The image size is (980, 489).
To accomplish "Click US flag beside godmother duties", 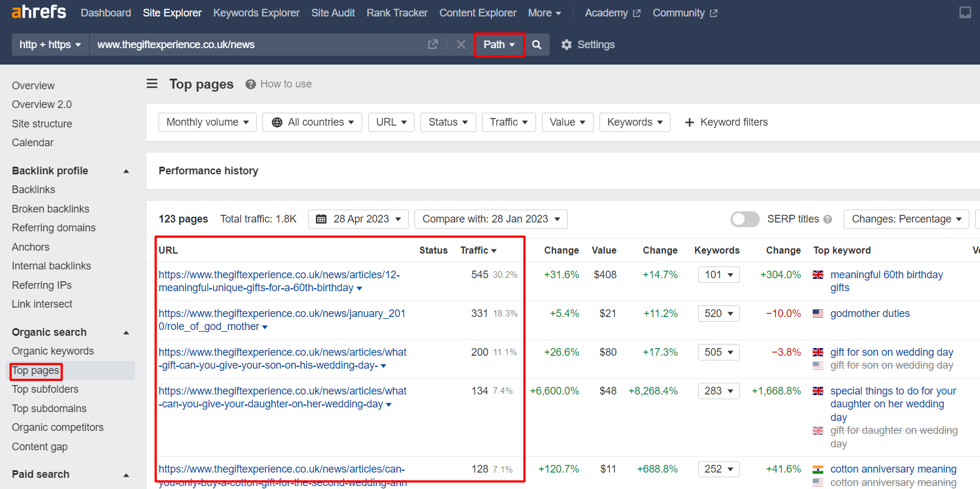I will tap(818, 313).
